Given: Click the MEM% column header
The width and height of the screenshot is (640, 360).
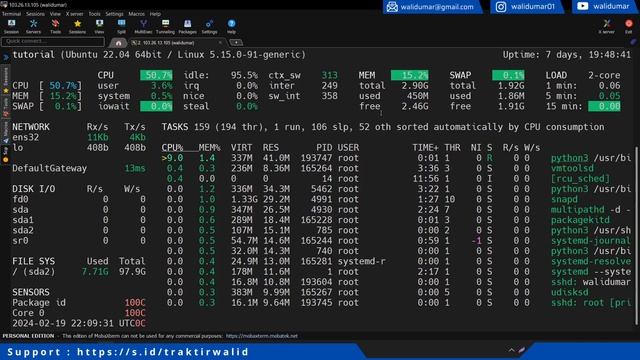Looking at the screenshot, I should tap(209, 147).
